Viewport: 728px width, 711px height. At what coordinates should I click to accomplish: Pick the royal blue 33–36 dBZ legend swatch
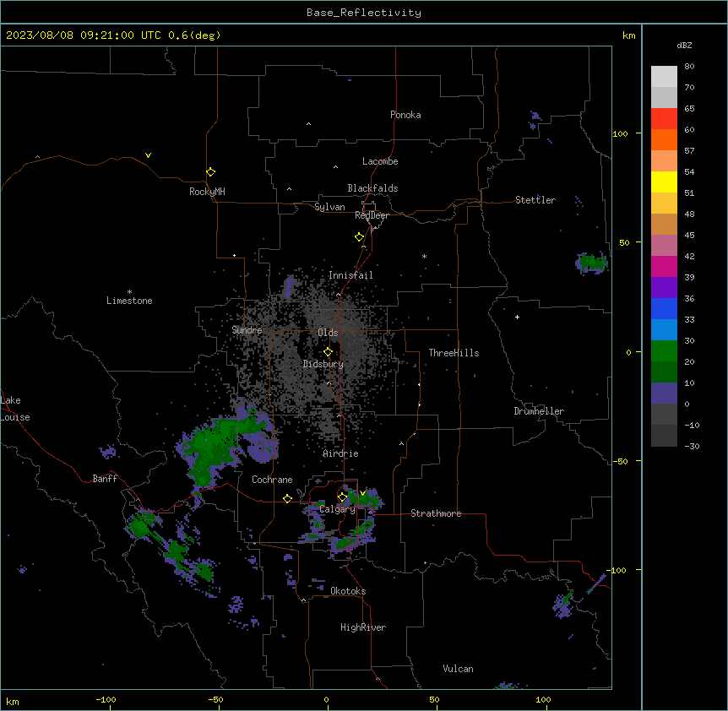click(664, 308)
